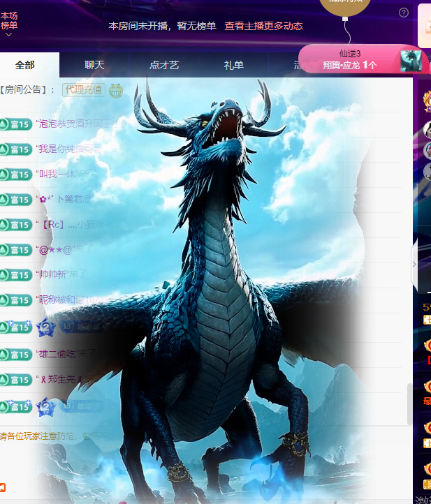Viewport: 431px width, 504px height.
Task: Click the question mark help icon
Action: coord(403,13)
